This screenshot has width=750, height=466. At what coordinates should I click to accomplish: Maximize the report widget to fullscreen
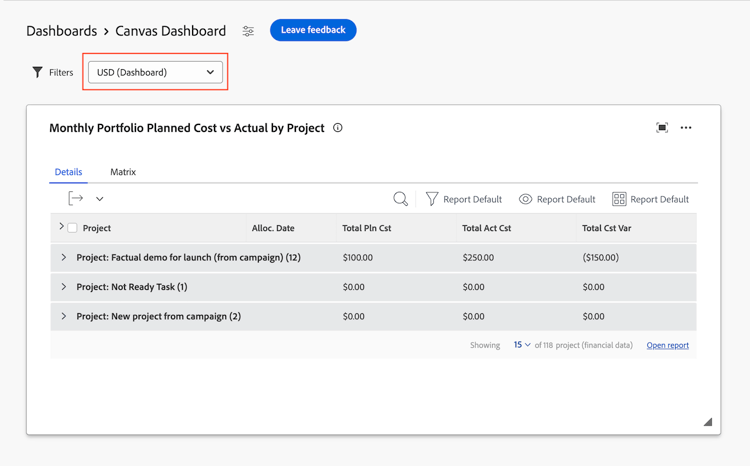click(662, 128)
